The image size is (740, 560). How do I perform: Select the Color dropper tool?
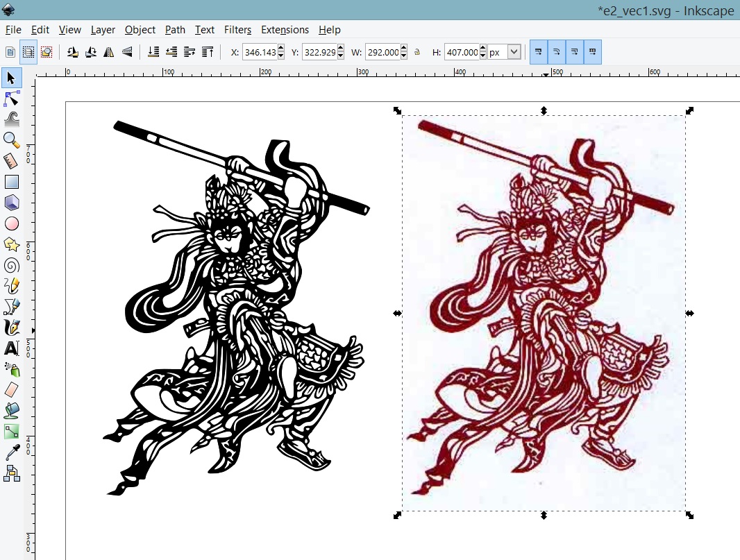pos(11,452)
